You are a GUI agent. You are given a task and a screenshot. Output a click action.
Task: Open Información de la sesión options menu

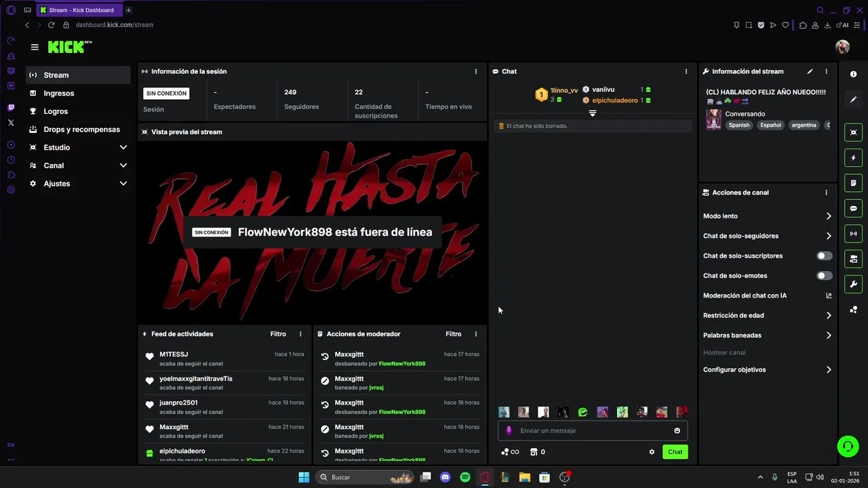475,71
